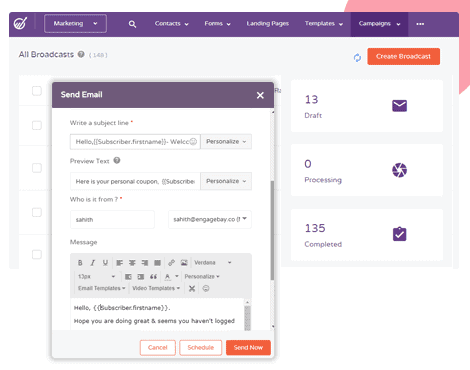Click the Send Email dialog scrollbar

272,230
